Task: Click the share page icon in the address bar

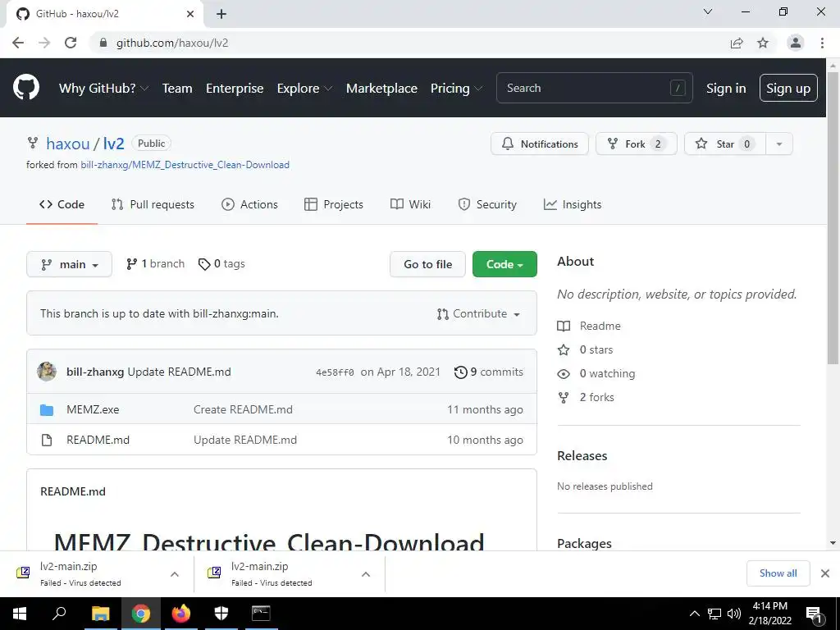Action: [x=737, y=43]
